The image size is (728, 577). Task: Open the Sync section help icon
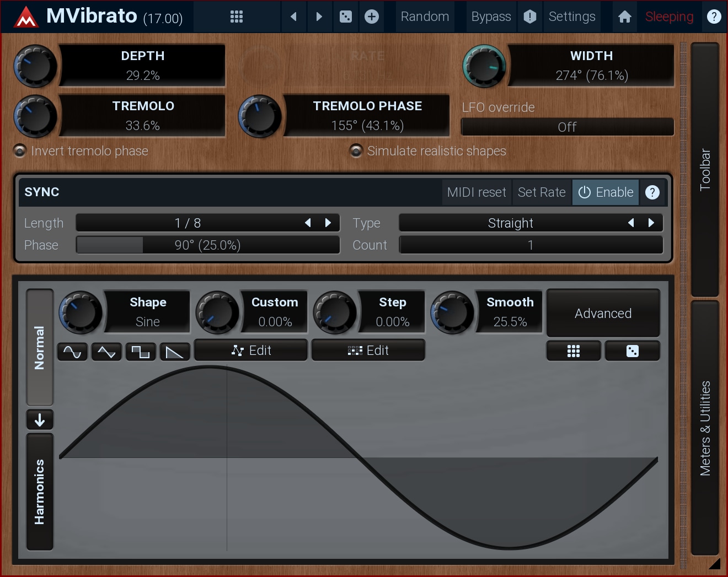[652, 192]
